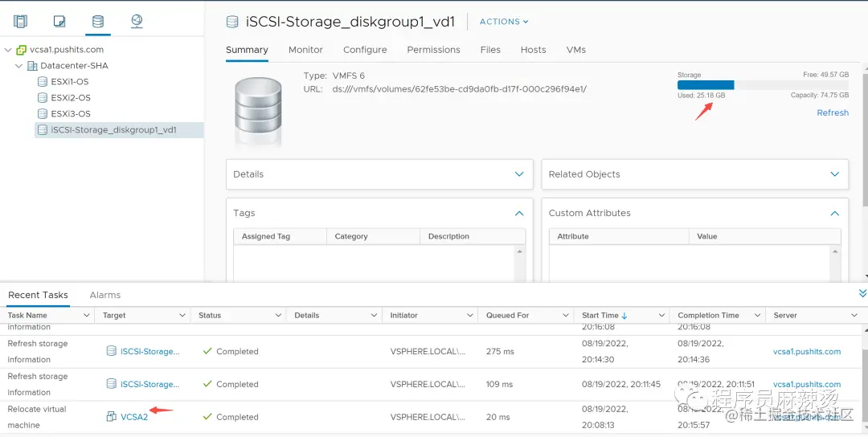
Task: Click the Value column header
Action: click(707, 236)
